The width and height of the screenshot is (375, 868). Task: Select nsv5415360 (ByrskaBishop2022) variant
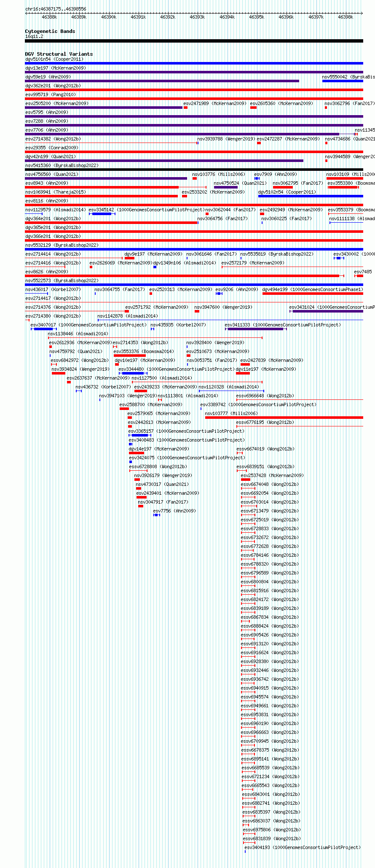(62, 166)
